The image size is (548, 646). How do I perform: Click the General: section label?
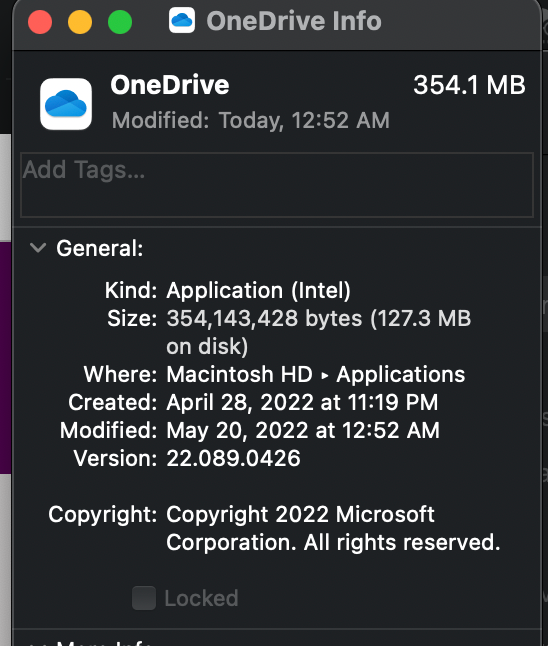click(100, 248)
